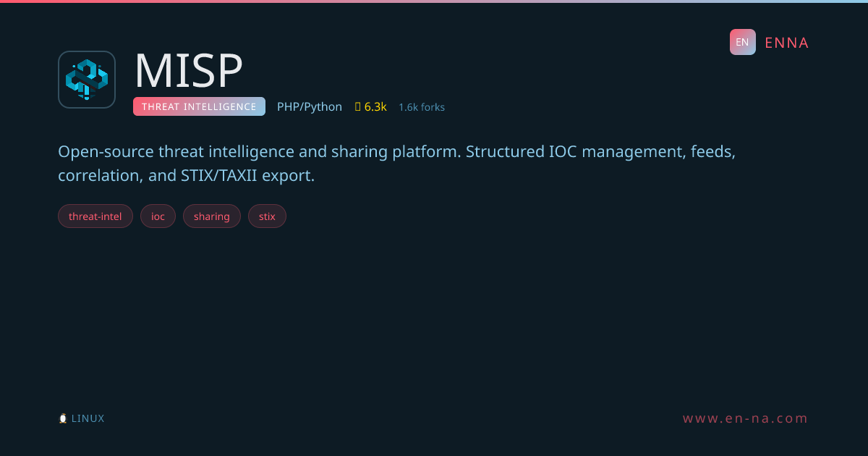Click the MISP title heading
The height and width of the screenshot is (456, 868).
pyautogui.click(x=189, y=71)
